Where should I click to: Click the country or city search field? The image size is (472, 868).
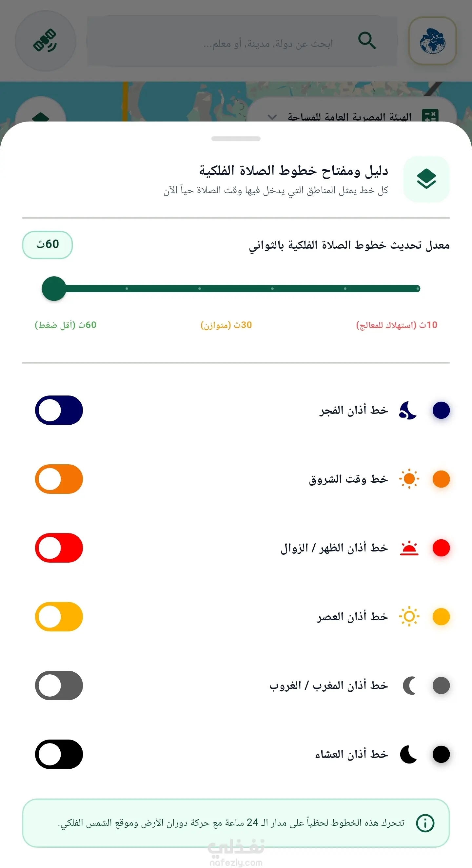pos(242,41)
